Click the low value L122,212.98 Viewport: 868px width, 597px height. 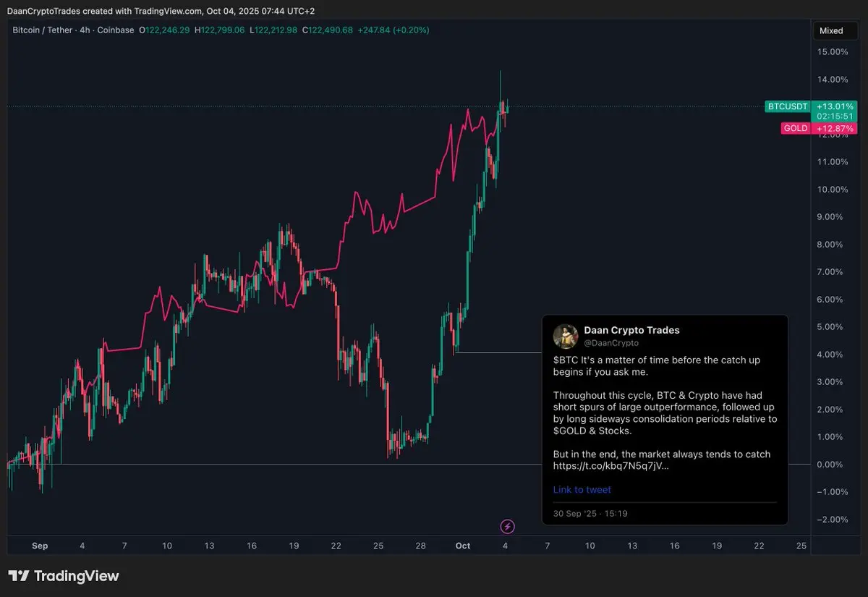coord(273,30)
